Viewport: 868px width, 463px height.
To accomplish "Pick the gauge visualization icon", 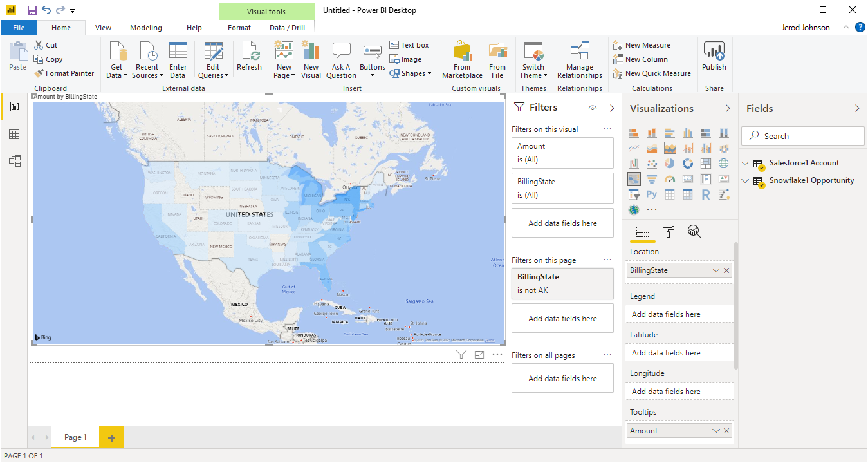I will [670, 179].
